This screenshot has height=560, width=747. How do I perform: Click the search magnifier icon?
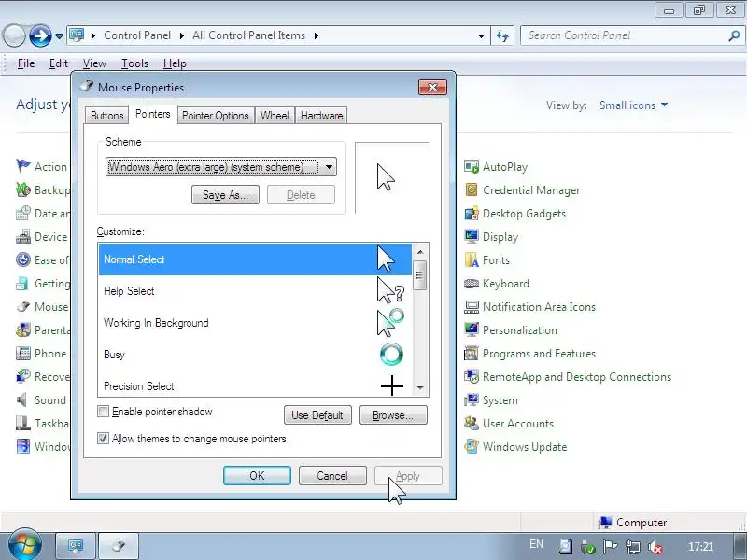[734, 35]
